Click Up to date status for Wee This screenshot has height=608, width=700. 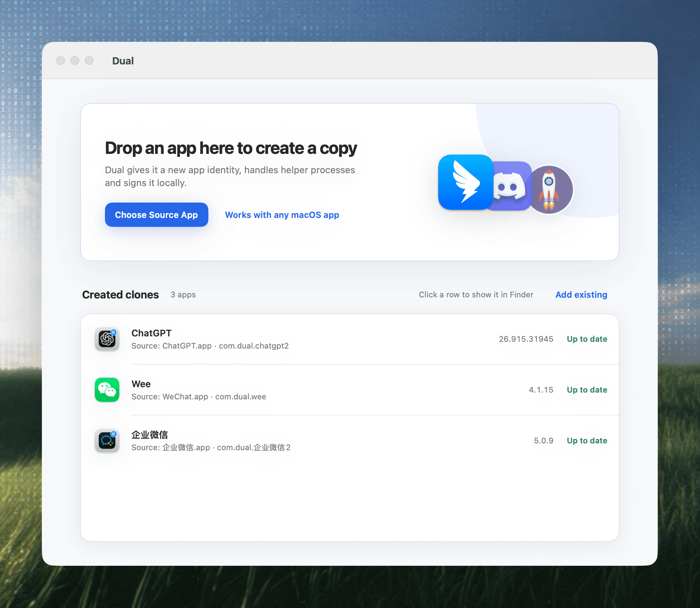[x=587, y=390]
